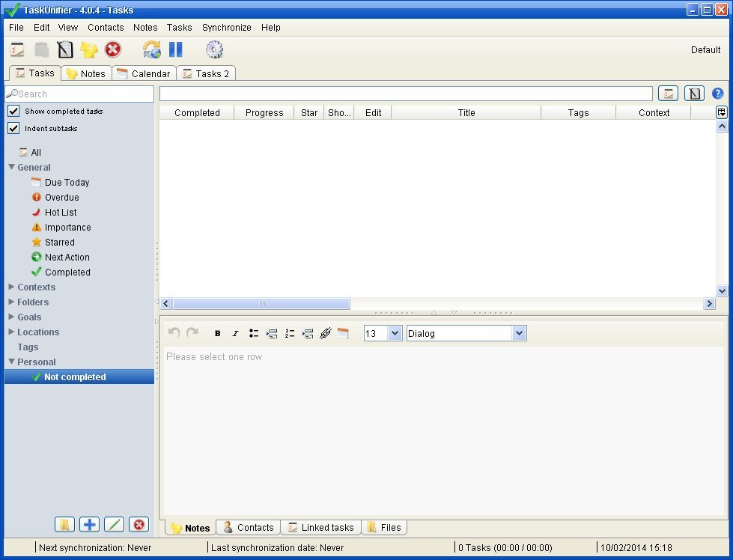Image resolution: width=733 pixels, height=560 pixels.
Task: Click the Progress column header
Action: point(264,112)
